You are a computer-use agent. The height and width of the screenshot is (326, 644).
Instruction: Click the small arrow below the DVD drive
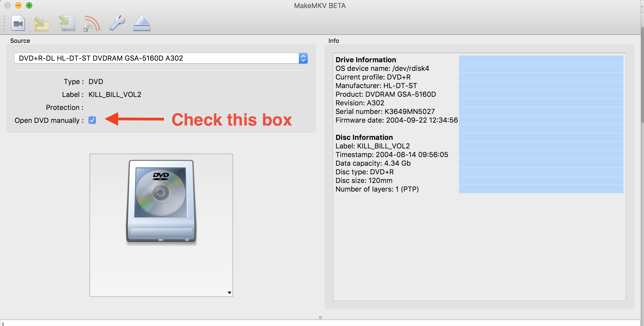click(229, 293)
